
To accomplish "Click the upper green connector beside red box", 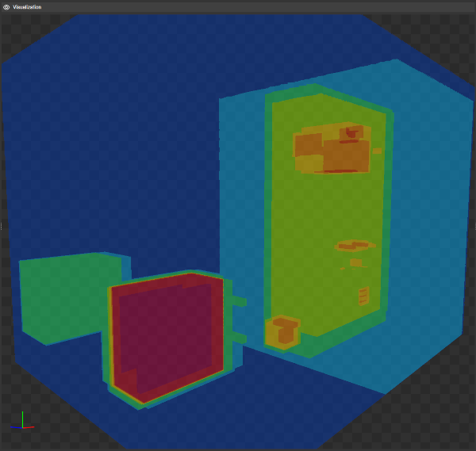I will tap(239, 301).
